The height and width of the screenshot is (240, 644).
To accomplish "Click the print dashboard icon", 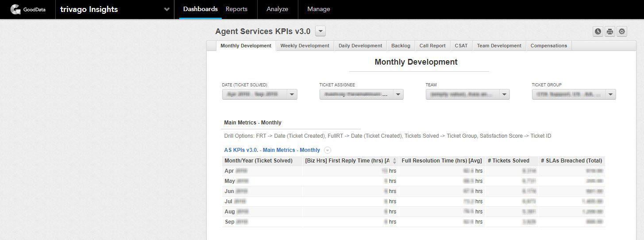I will click(x=610, y=31).
